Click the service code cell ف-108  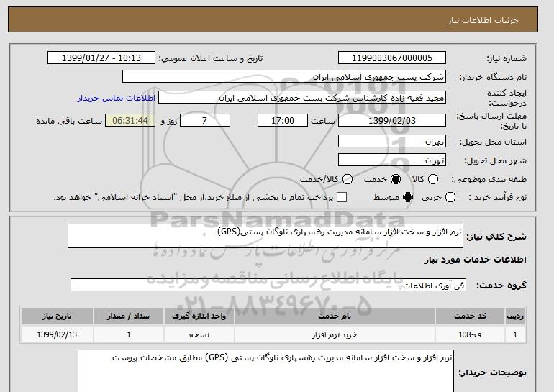pos(470,334)
